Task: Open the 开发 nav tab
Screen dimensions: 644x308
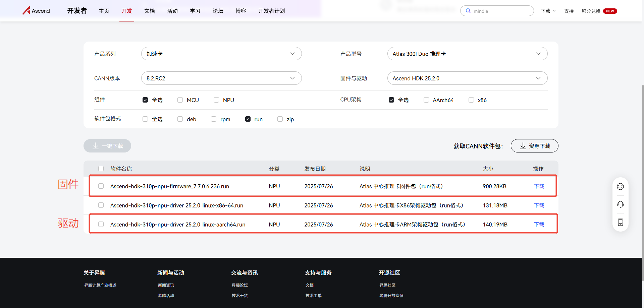Action: pos(127,11)
